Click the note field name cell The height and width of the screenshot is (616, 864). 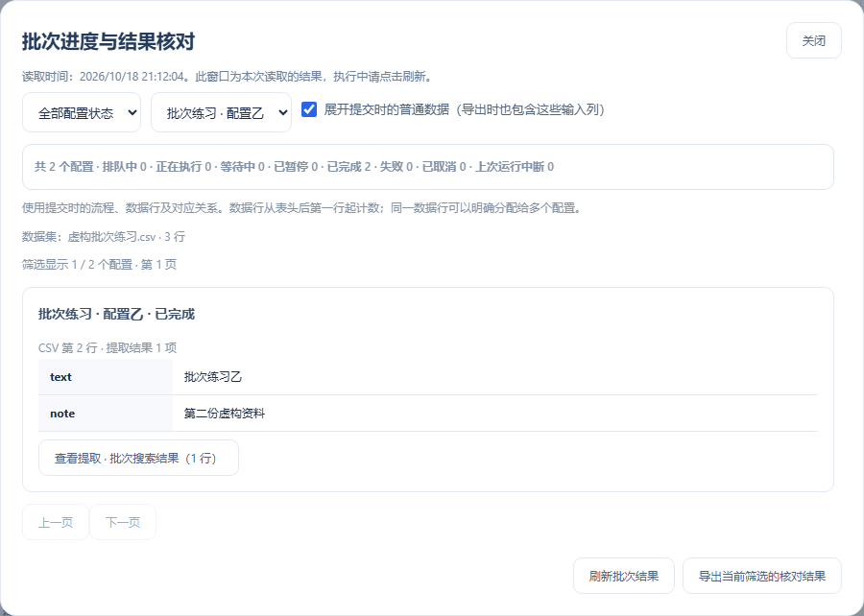(106, 414)
